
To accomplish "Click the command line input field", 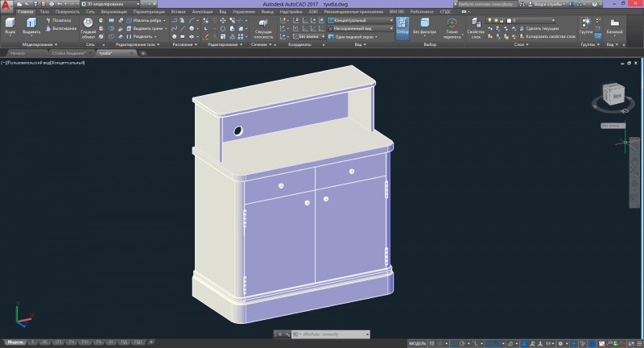I will pyautogui.click(x=330, y=333).
